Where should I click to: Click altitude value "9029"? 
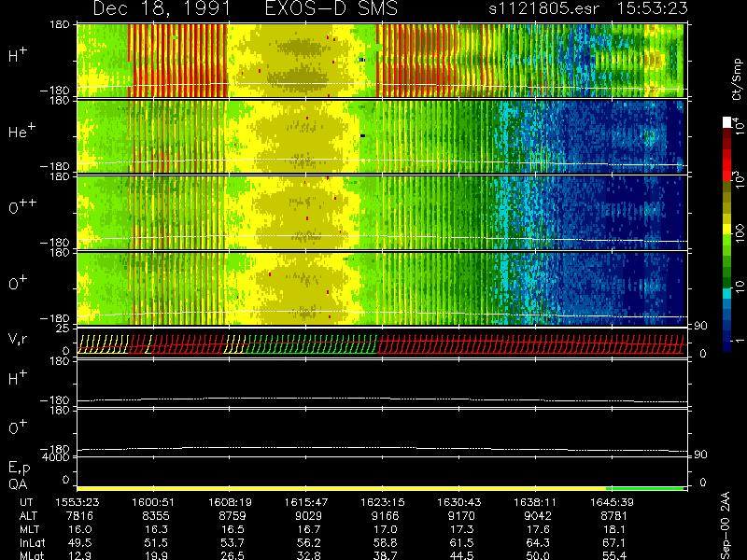pyautogui.click(x=309, y=516)
